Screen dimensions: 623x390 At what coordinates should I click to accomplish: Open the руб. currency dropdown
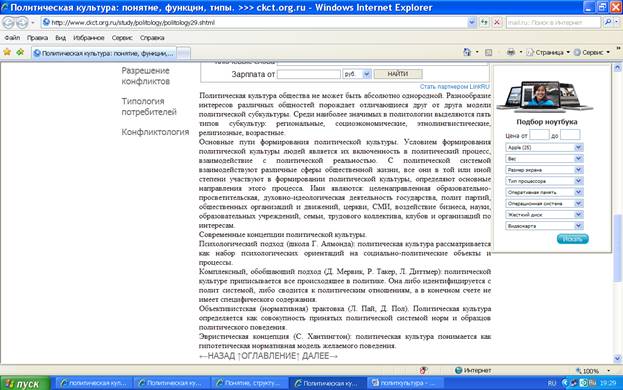[357, 74]
